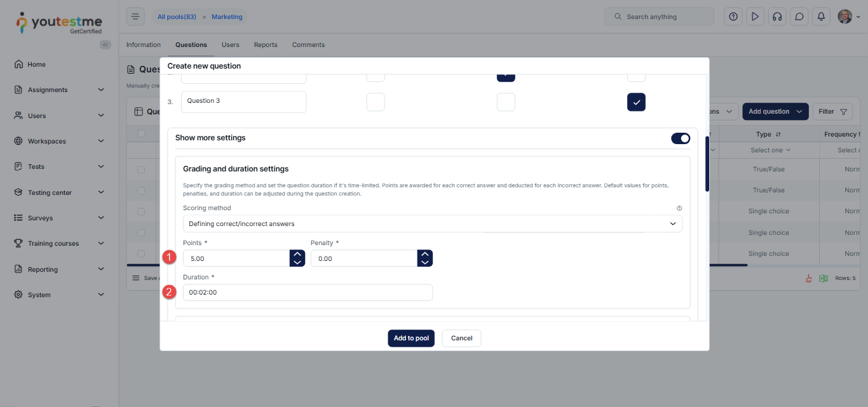Expand Workspaces menu chevron
The image size is (868, 407).
101,141
